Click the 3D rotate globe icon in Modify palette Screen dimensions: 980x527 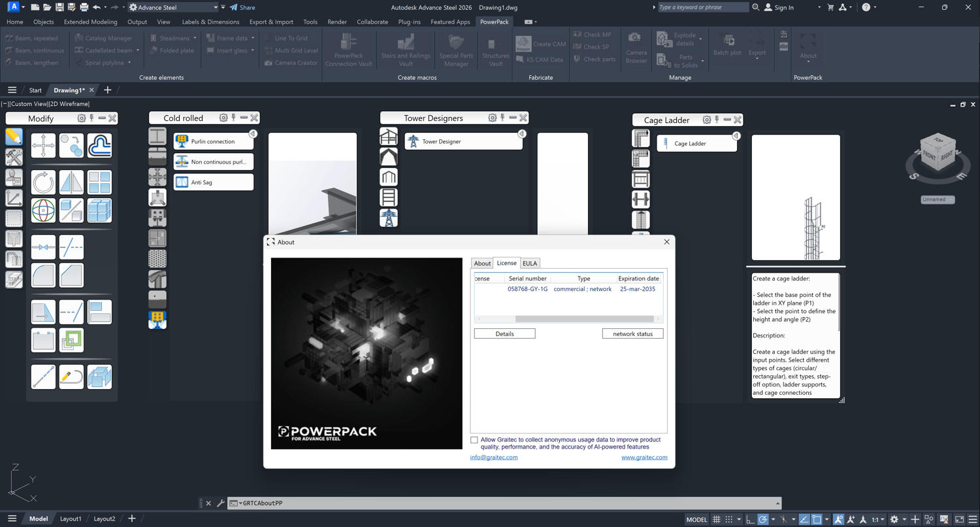[x=43, y=211]
